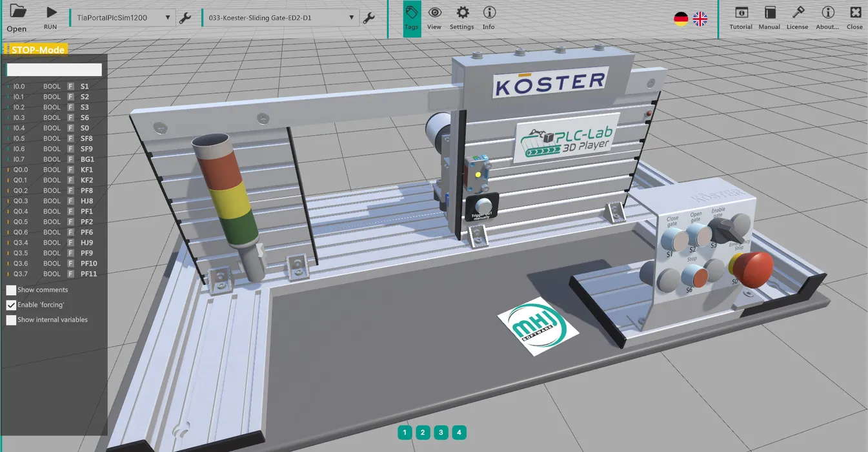Toggle the F force button for PF2

tap(70, 221)
